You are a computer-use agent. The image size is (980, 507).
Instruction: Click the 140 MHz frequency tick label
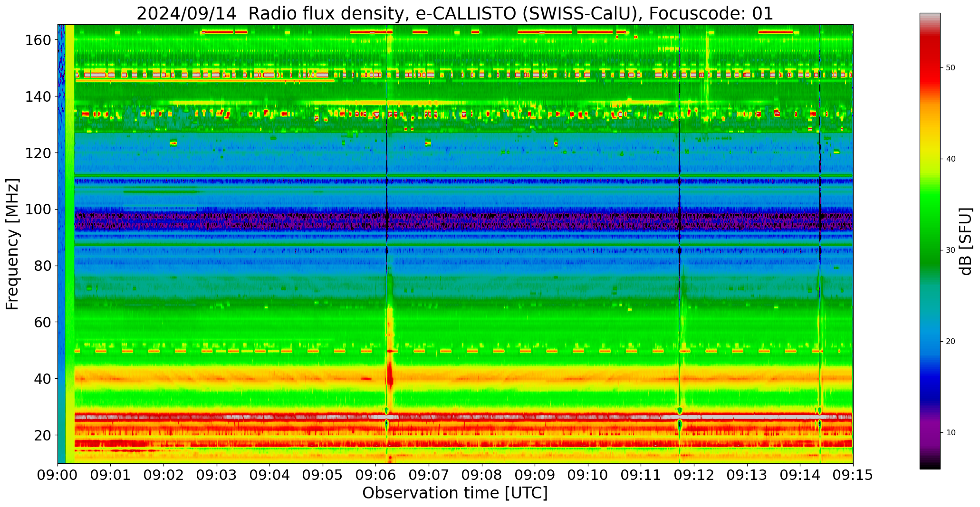38,96
